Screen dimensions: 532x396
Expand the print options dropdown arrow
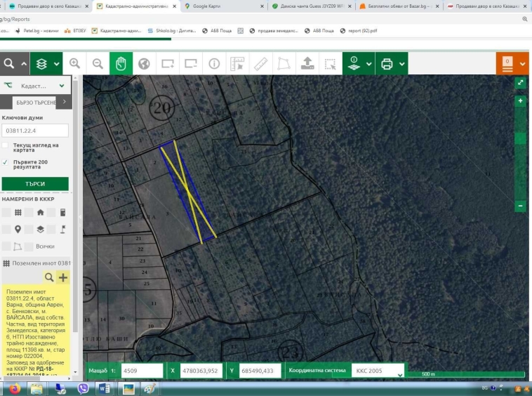click(401, 64)
